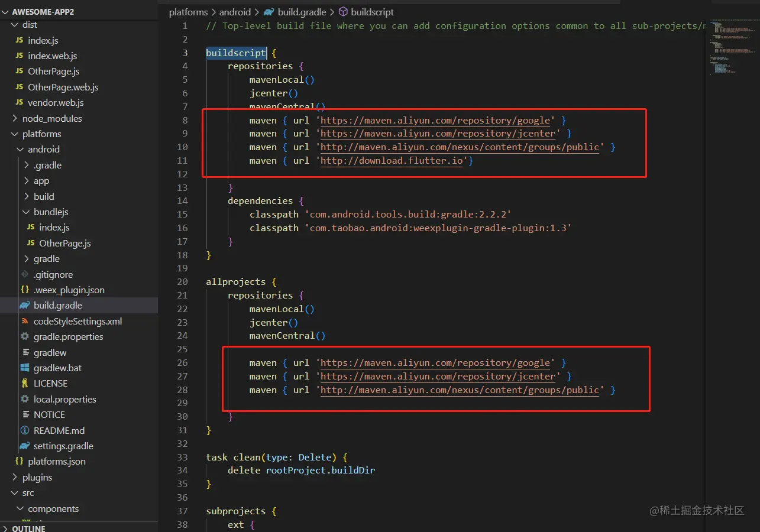Click the code minimap on the right
The image size is (760, 532).
pos(732,47)
